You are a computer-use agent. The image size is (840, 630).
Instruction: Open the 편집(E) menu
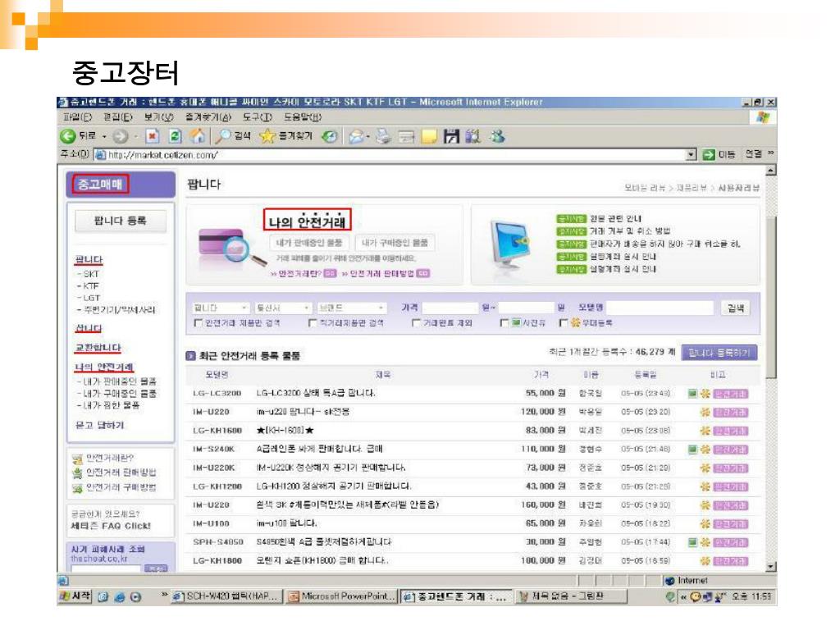coord(118,117)
